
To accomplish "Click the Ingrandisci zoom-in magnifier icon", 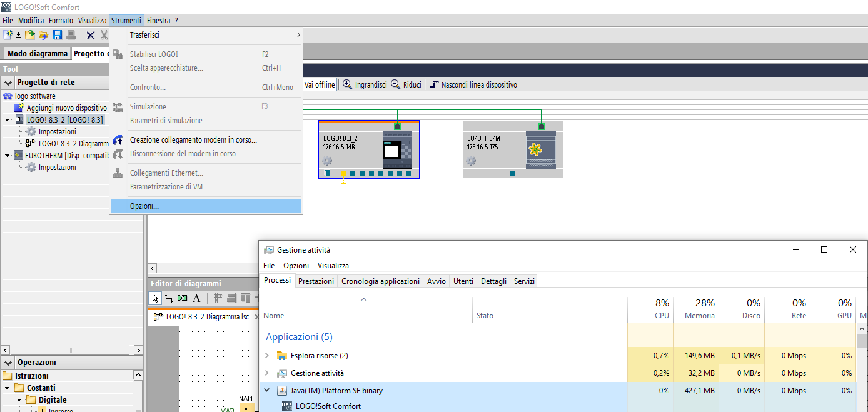I will point(348,84).
